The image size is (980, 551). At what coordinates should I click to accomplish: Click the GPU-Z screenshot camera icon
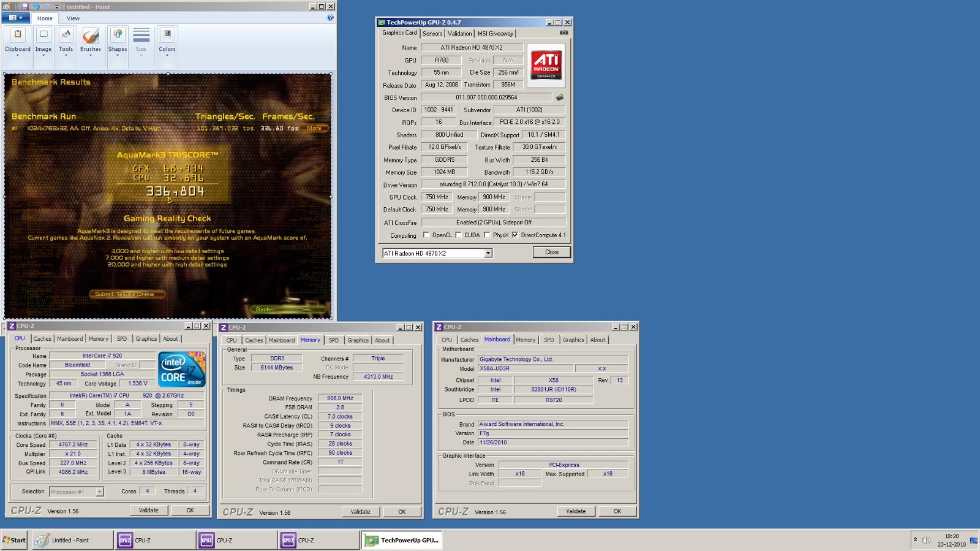click(x=564, y=32)
